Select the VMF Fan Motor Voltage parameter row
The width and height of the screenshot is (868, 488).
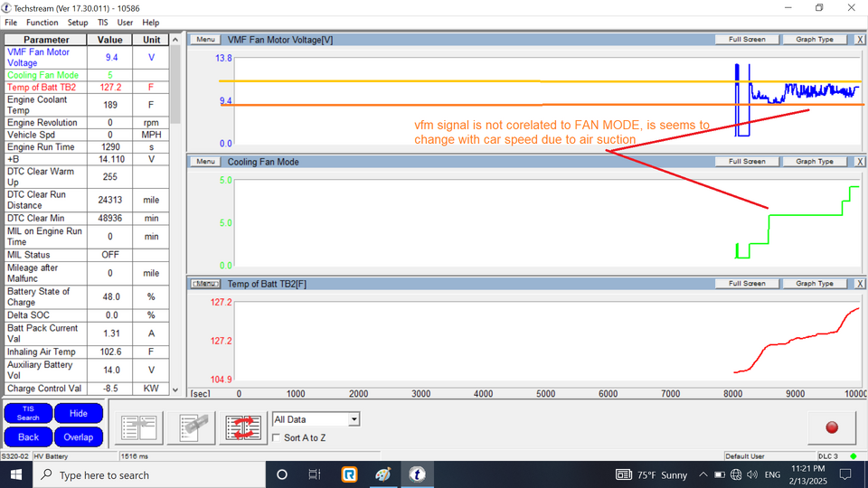(87, 58)
